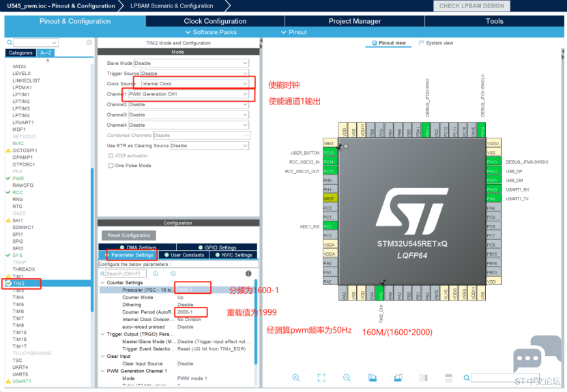Screen dimensions: 567x392
Task: Rotate chip counter-clockwise icon in bottom toolbar
Action: point(398,378)
